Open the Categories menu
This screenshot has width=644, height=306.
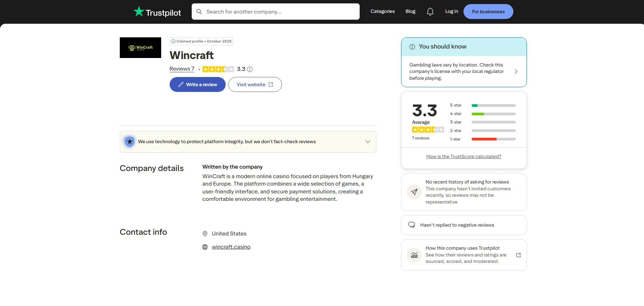[x=382, y=11]
